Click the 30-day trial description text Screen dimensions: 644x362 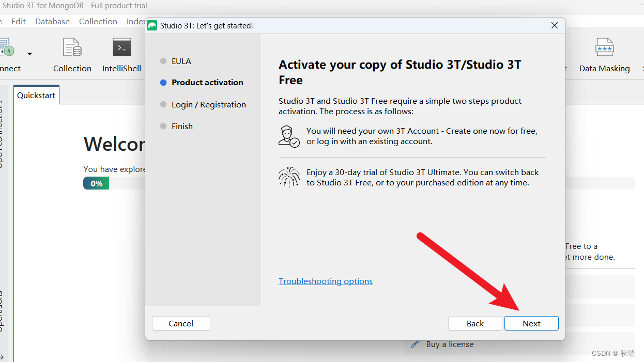(423, 177)
